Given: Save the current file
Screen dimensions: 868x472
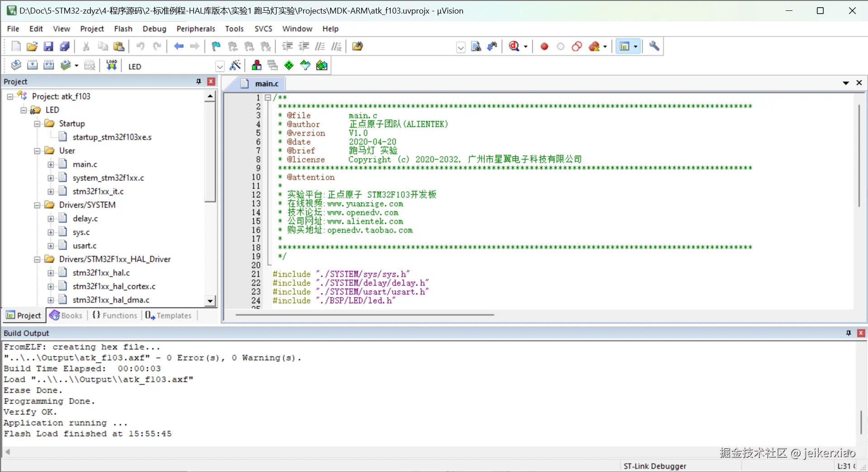Looking at the screenshot, I should coord(48,47).
